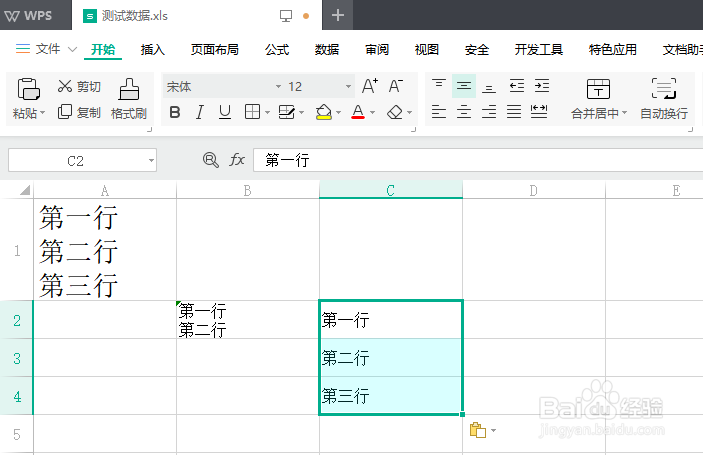This screenshot has width=703, height=455.
Task: Open the 特色应用 tab
Action: pyautogui.click(x=612, y=49)
